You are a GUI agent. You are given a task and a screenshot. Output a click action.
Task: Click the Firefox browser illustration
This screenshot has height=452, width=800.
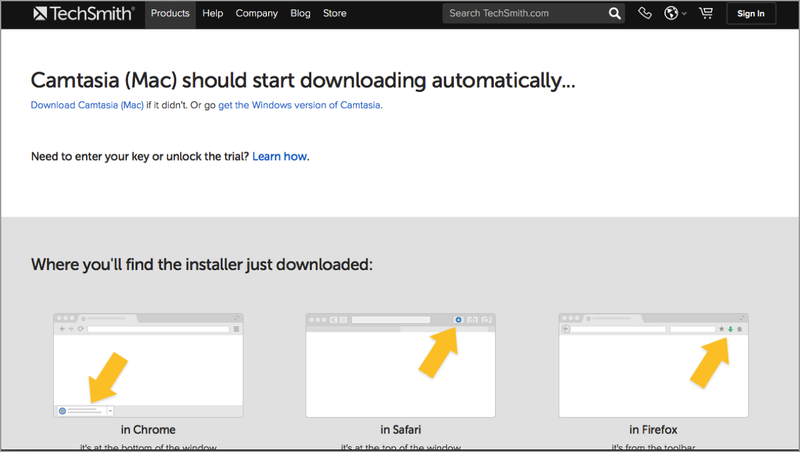654,365
